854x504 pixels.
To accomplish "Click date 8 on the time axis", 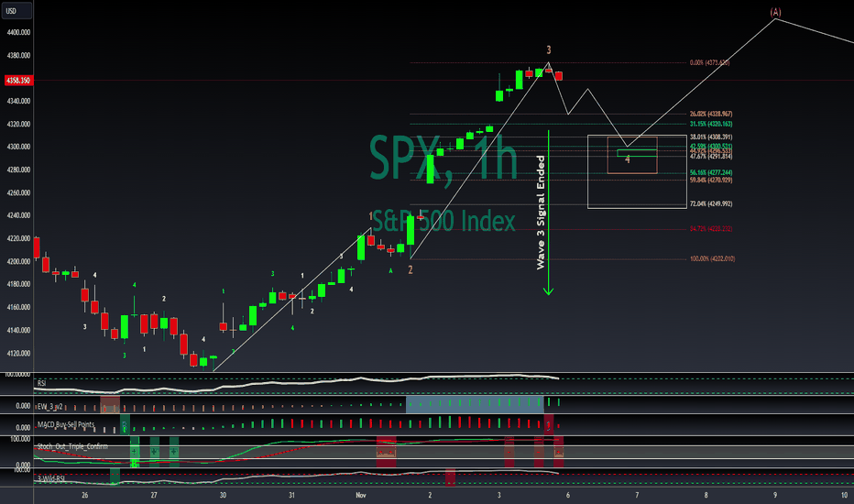I will [x=706, y=495].
